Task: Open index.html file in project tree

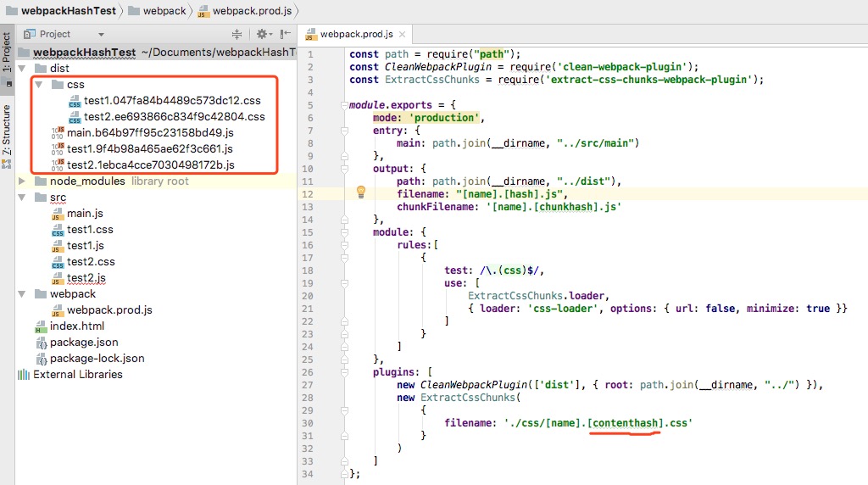Action: click(x=76, y=326)
